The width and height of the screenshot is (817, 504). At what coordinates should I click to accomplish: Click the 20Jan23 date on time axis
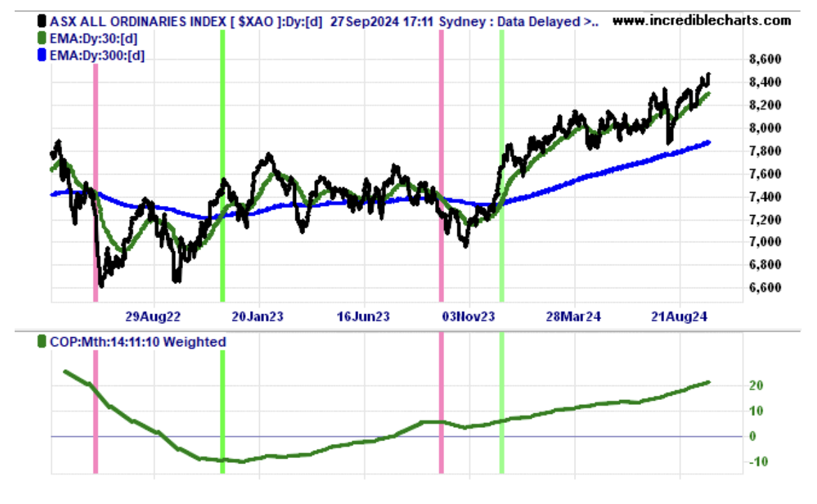point(257,316)
